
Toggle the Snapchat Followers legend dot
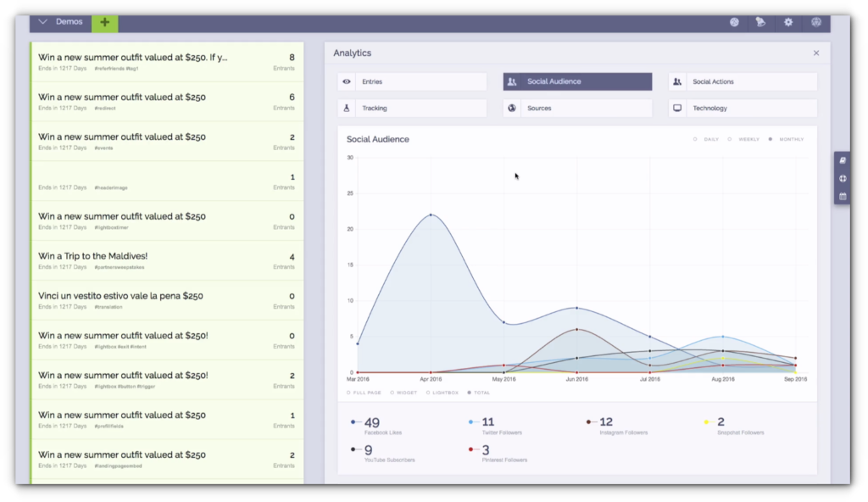(706, 422)
